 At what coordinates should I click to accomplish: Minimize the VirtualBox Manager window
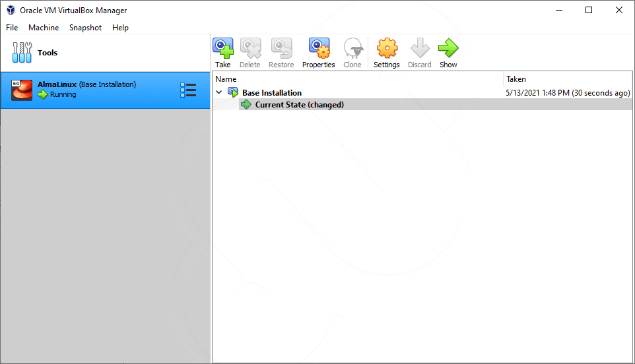click(x=559, y=10)
